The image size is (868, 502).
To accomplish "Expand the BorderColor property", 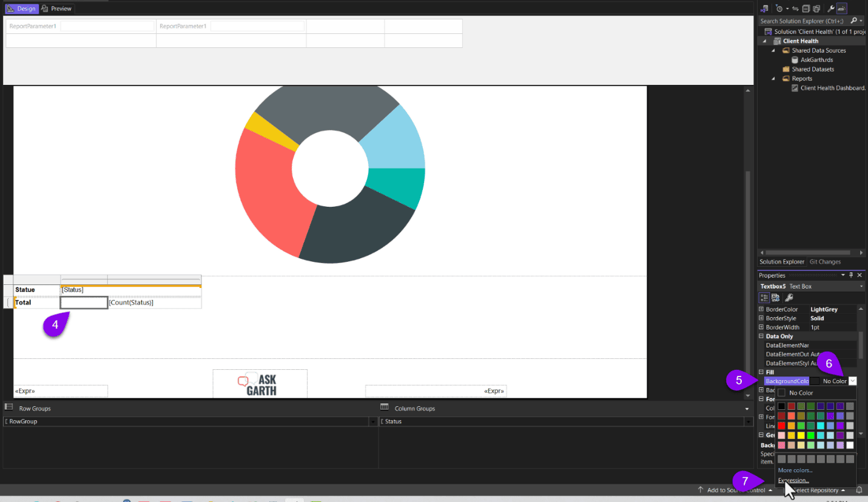I will (x=762, y=309).
